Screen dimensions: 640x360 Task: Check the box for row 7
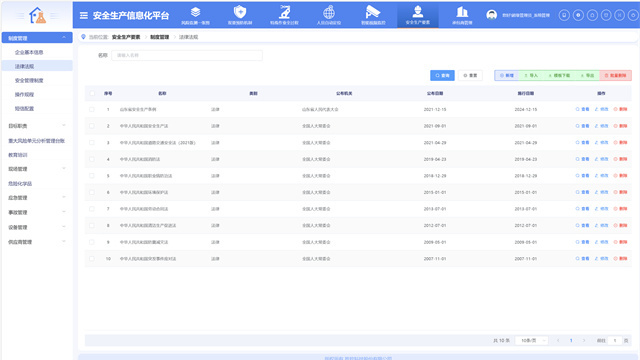92,209
